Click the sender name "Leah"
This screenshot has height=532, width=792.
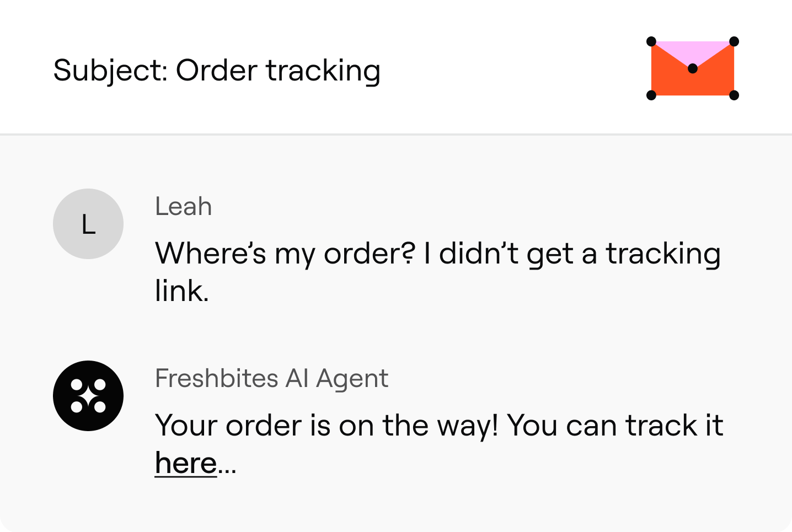183,207
